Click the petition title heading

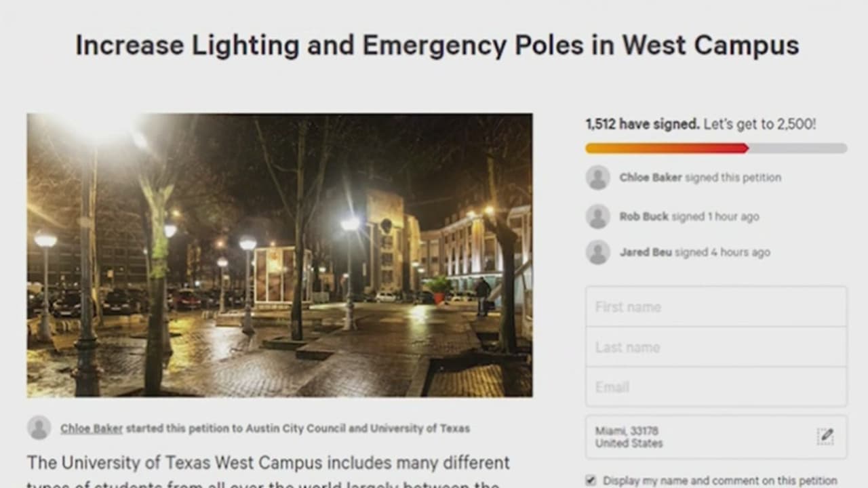[437, 45]
